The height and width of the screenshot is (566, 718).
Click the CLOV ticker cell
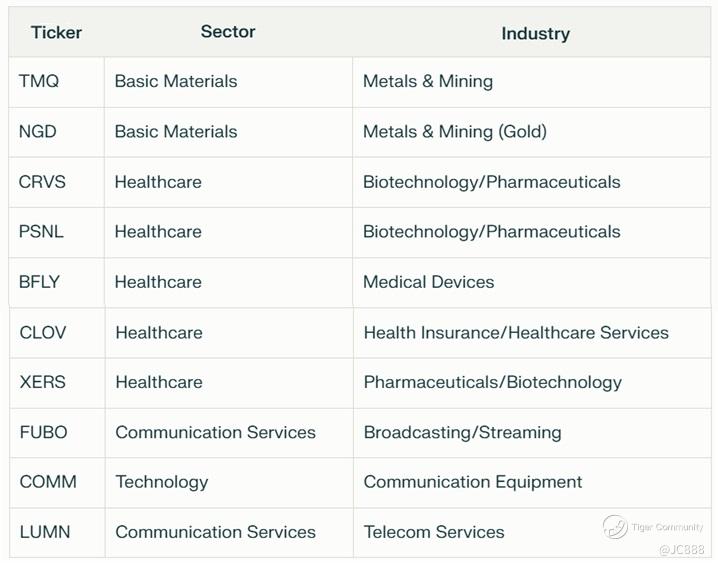42,332
